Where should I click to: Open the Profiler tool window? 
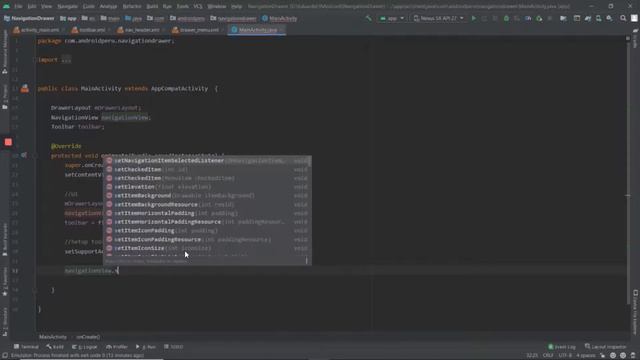click(117, 347)
